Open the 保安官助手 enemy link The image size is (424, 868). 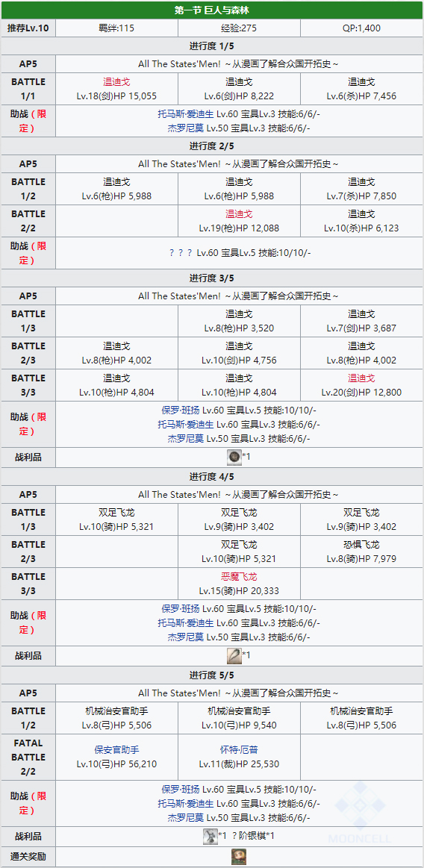(116, 750)
